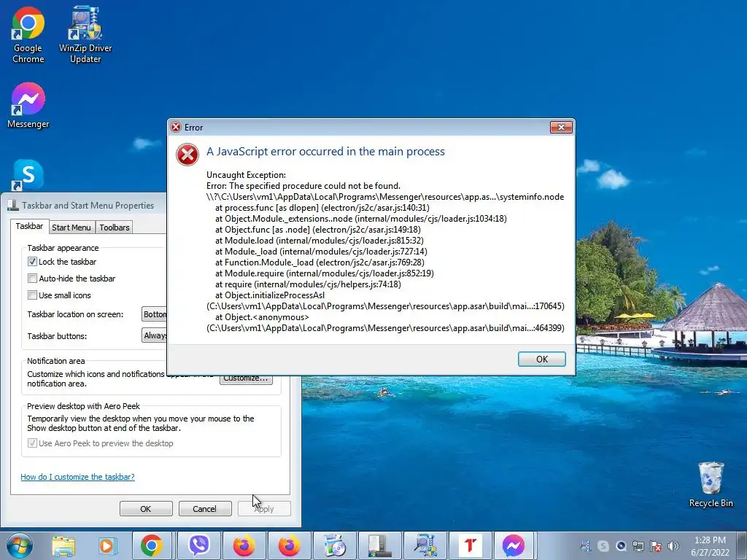This screenshot has height=560, width=747.
Task: Uncheck Lock the taskbar
Action: pos(32,262)
